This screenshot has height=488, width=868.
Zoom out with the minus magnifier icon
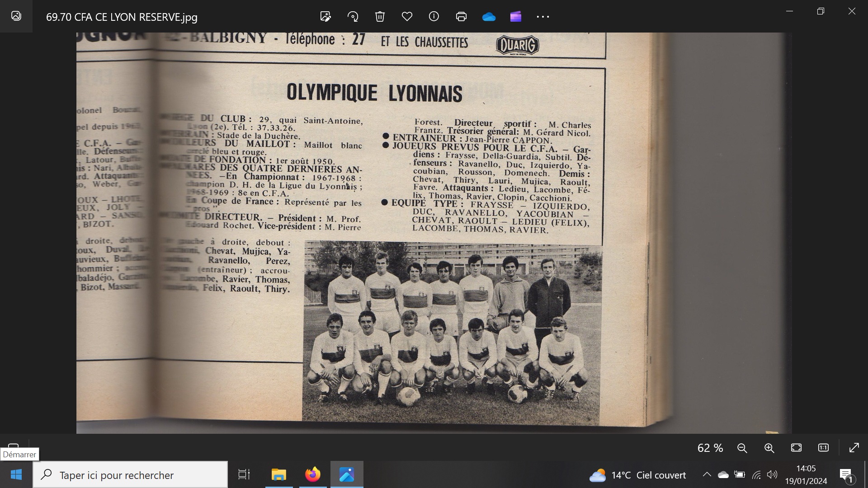(x=742, y=448)
